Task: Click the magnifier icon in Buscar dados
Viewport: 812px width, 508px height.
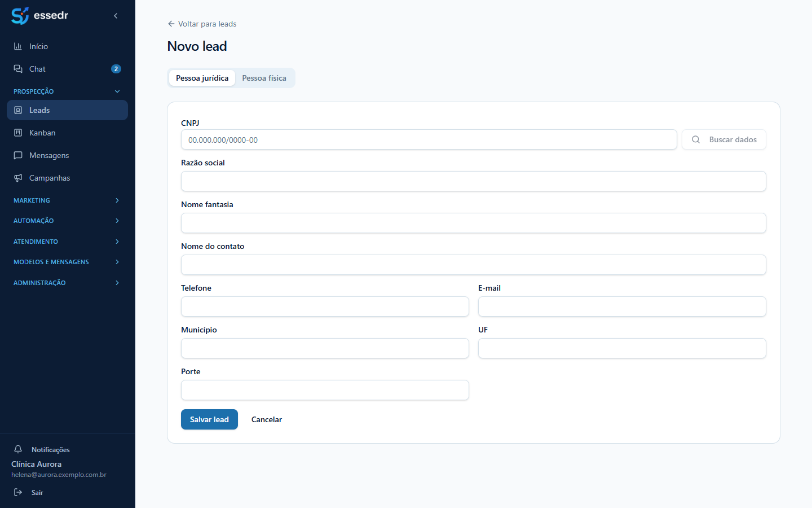Action: tap(696, 139)
